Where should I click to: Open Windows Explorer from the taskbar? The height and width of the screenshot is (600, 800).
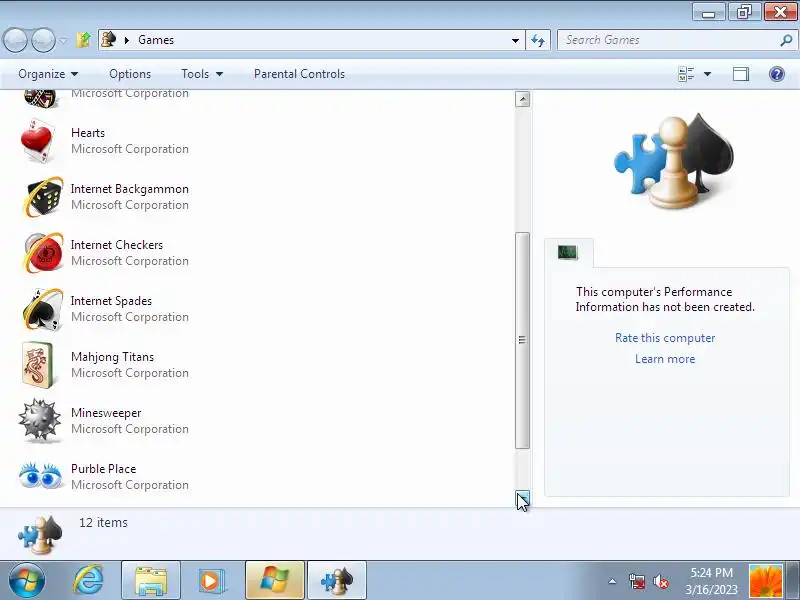pyautogui.click(x=151, y=581)
